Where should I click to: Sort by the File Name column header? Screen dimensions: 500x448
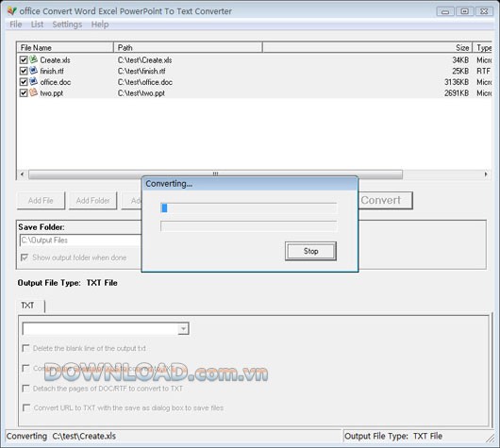tap(65, 47)
